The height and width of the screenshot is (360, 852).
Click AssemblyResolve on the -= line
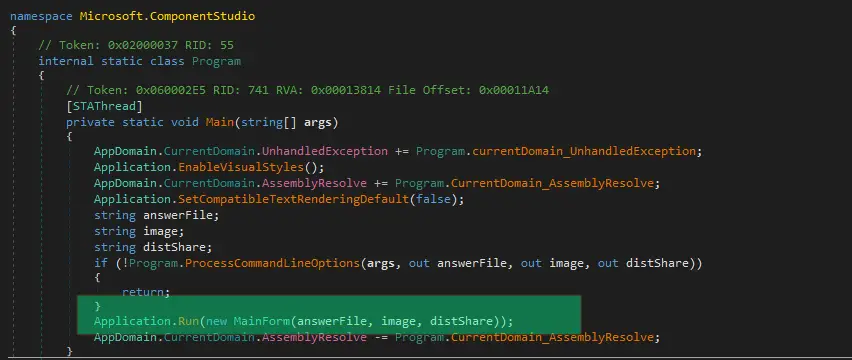click(315, 337)
